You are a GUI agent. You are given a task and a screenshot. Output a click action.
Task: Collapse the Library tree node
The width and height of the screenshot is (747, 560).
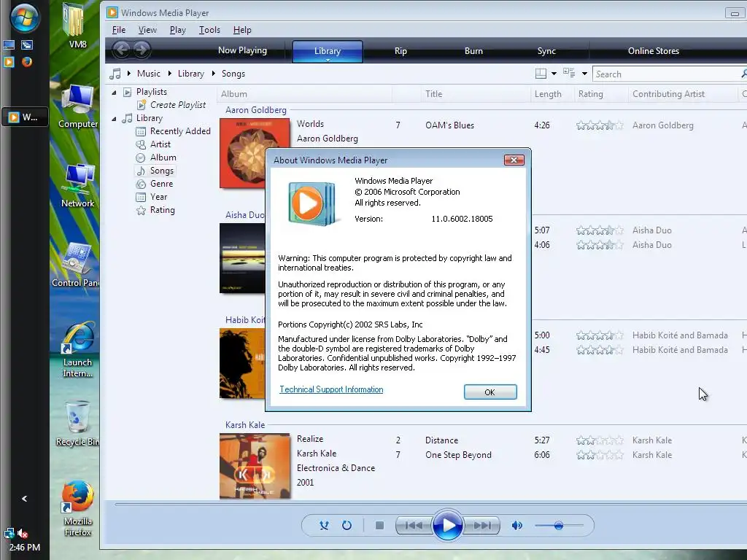115,119
